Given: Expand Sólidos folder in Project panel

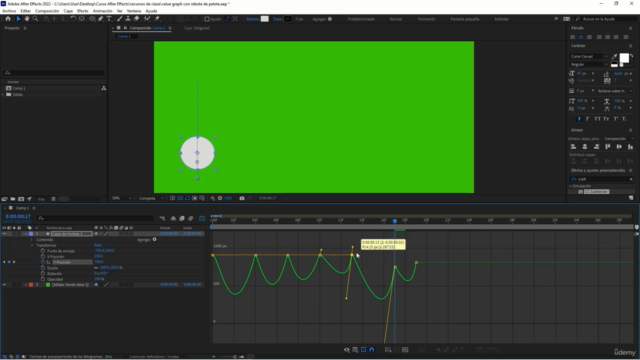Looking at the screenshot, I should pyautogui.click(x=3, y=95).
